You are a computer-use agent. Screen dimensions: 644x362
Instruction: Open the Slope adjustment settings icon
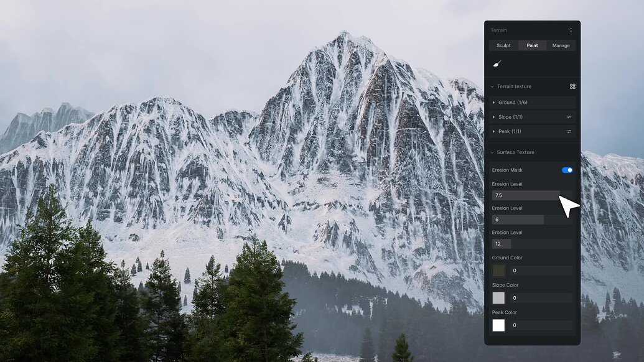(570, 117)
